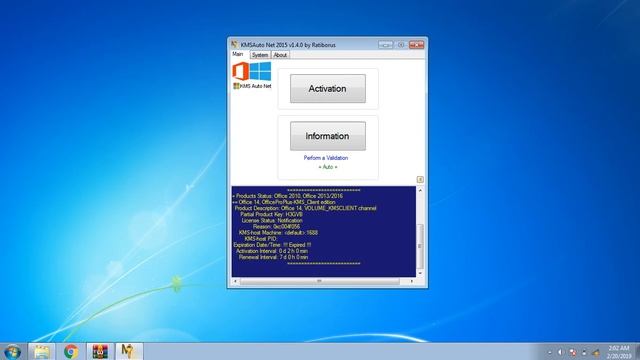Click the Renewal Interval line

click(x=273, y=257)
